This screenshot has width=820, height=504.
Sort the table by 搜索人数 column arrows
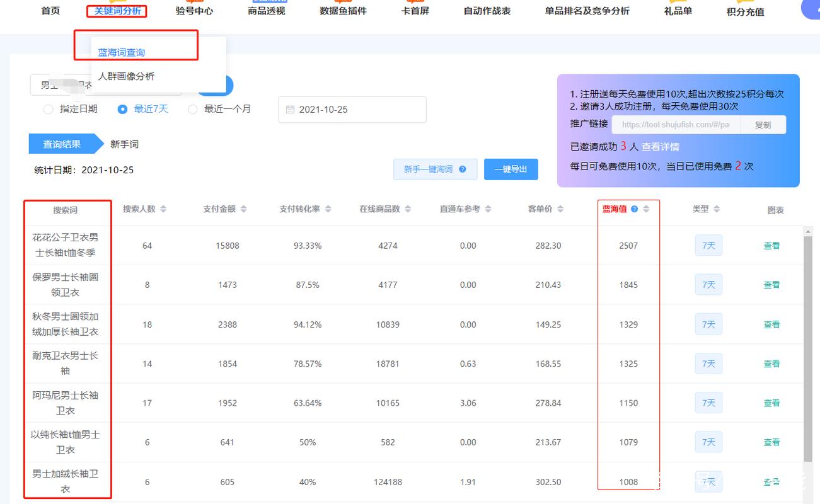coord(163,209)
